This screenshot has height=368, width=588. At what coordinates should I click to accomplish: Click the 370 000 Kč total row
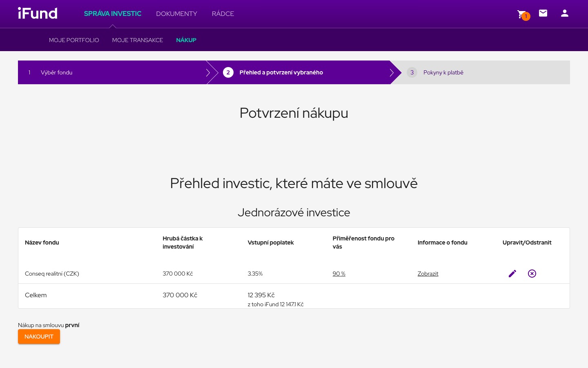180,295
